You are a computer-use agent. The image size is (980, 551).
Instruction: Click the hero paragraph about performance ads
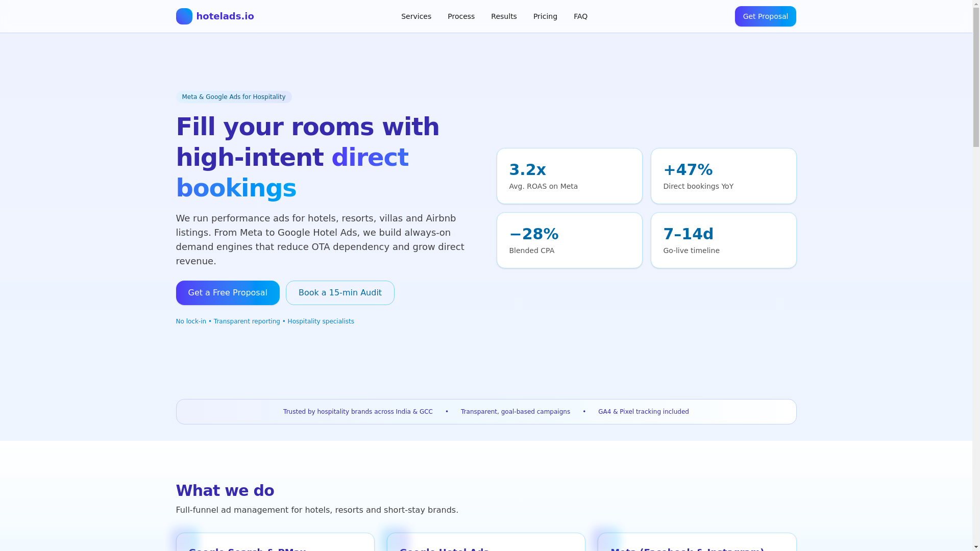tap(321, 240)
